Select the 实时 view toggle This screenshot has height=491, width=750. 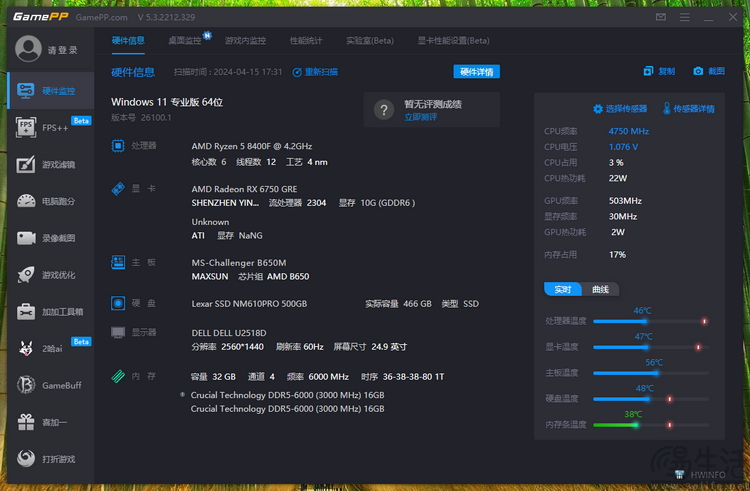coord(563,289)
